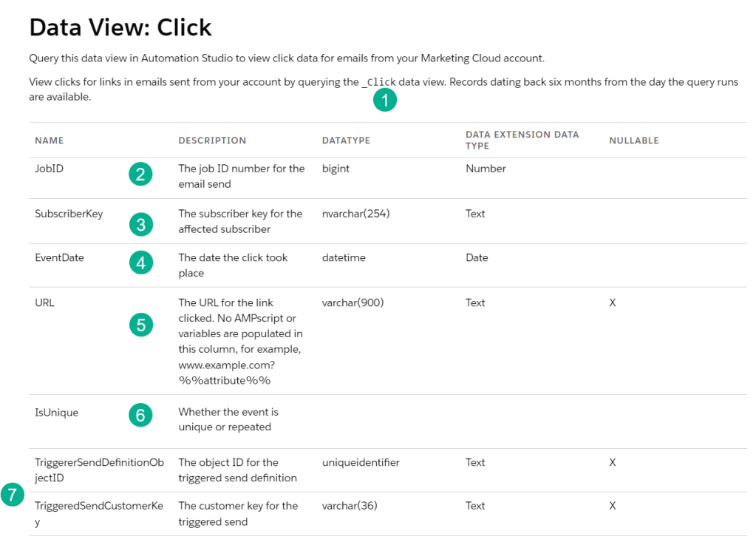Select the DESCRIPTION column header

tap(212, 141)
